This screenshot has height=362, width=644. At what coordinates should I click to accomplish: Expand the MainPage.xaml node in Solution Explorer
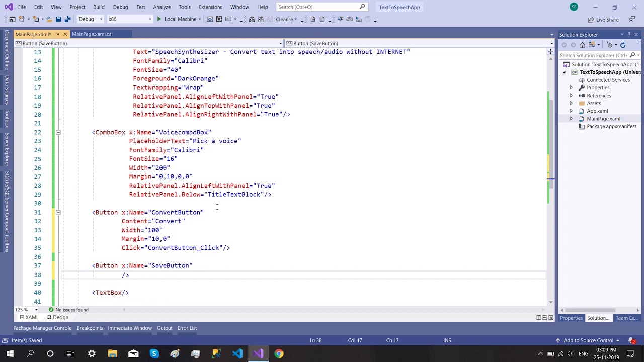(571, 119)
